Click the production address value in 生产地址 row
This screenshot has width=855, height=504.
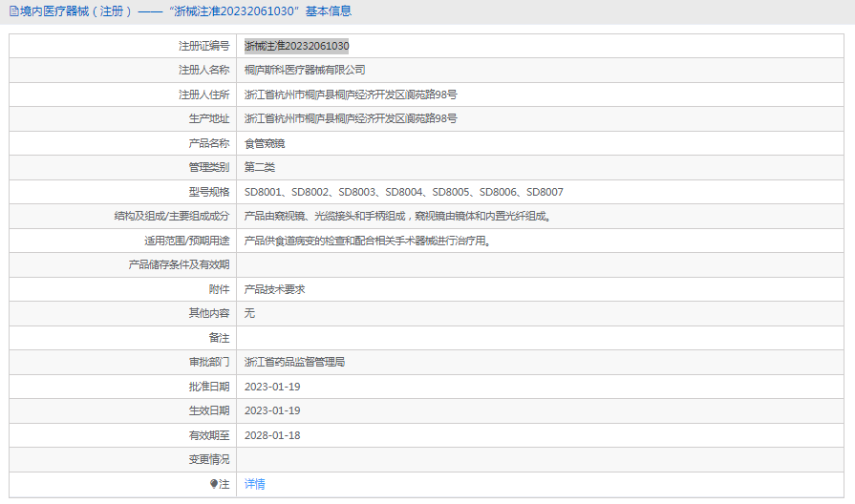click(351, 118)
